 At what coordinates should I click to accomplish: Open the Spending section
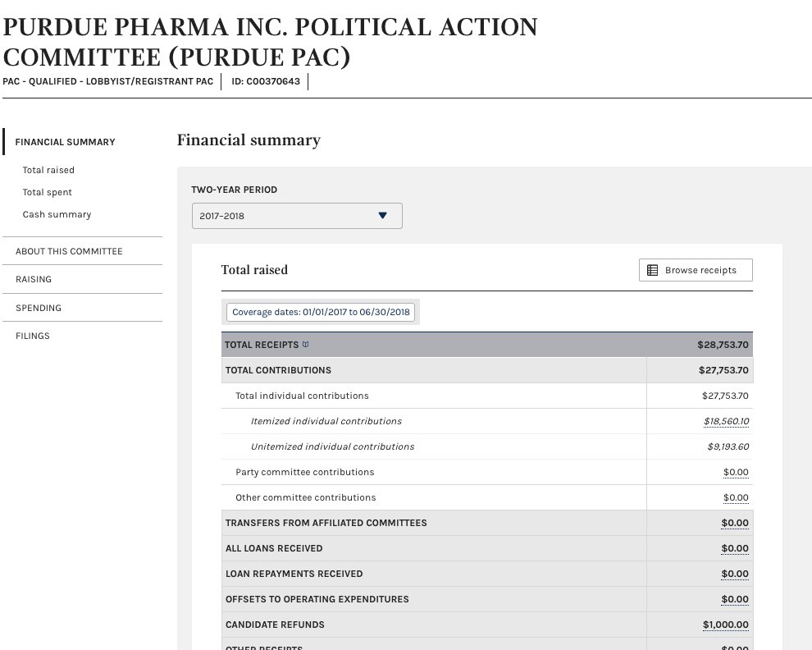click(39, 308)
